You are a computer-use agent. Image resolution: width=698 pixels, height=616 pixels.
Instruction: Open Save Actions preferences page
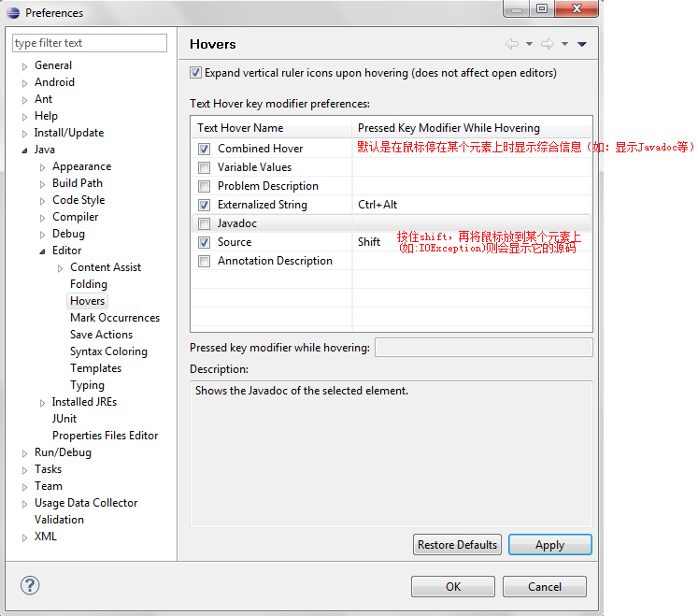coord(102,335)
